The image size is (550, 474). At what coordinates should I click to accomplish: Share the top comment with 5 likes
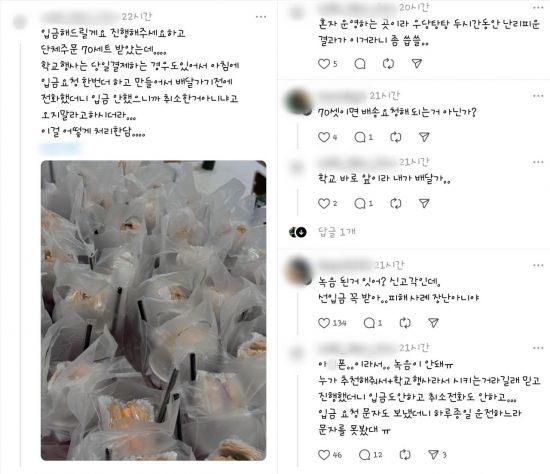(416, 64)
